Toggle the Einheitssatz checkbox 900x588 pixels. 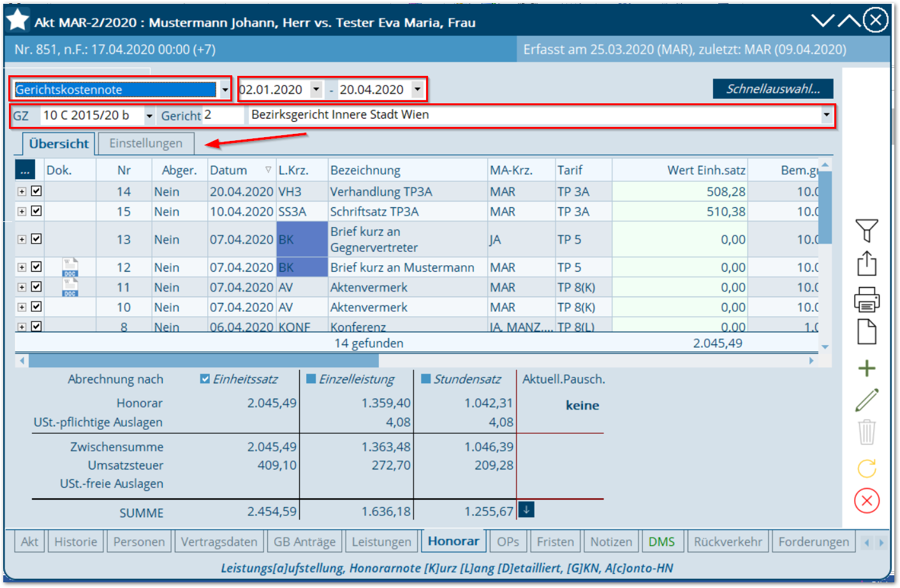click(205, 379)
